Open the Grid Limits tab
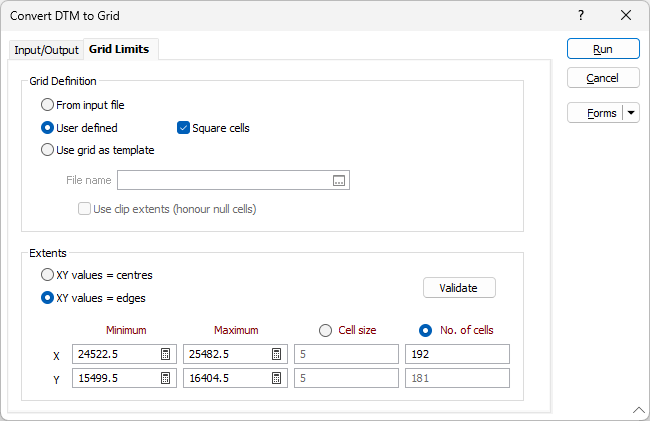Image resolution: width=650 pixels, height=421 pixels. pos(119,49)
